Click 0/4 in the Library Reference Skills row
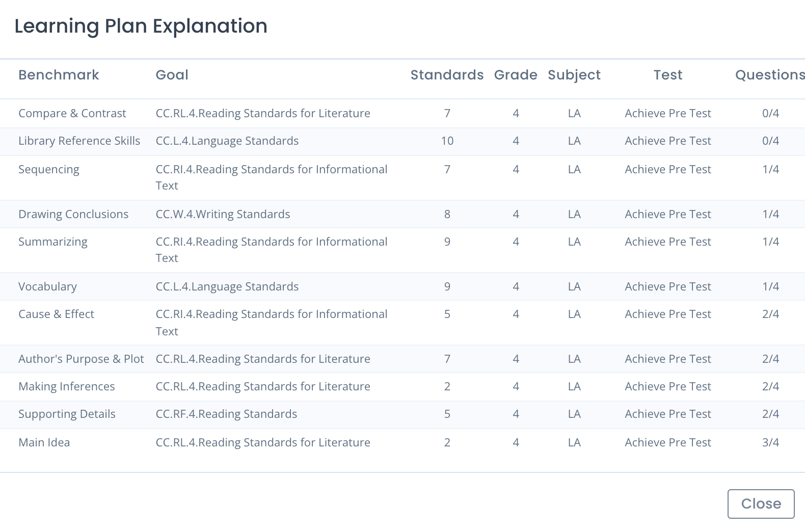Image resolution: width=805 pixels, height=532 pixels. coord(770,141)
